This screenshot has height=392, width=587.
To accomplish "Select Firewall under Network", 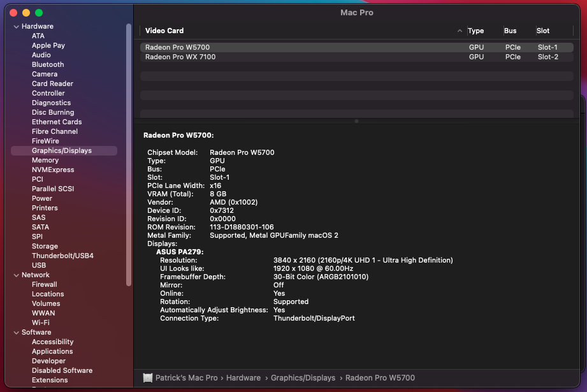I will pyautogui.click(x=44, y=284).
